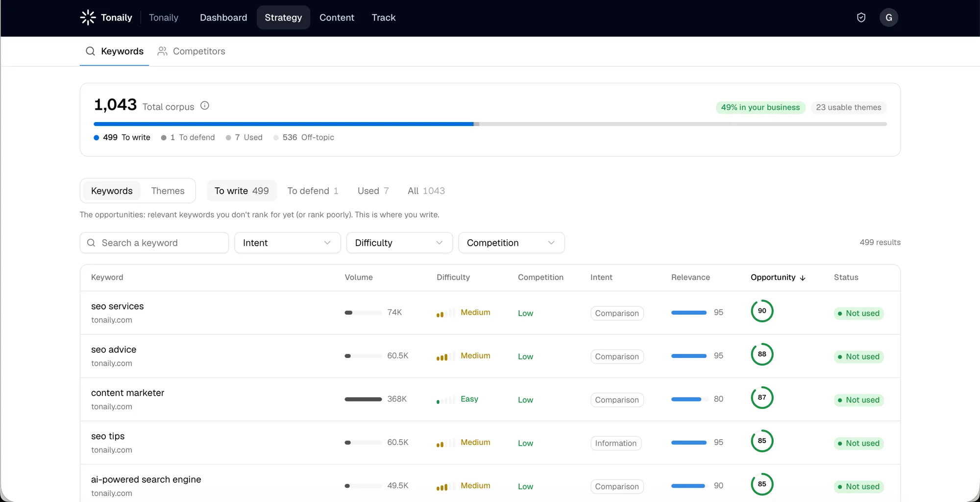
Task: Click the Opportunity sort arrow icon
Action: click(803, 277)
